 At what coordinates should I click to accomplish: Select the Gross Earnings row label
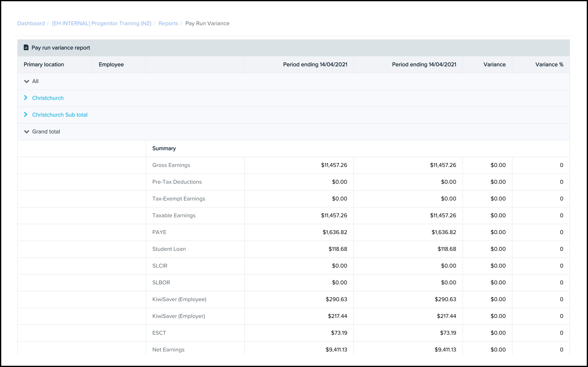[x=171, y=165]
